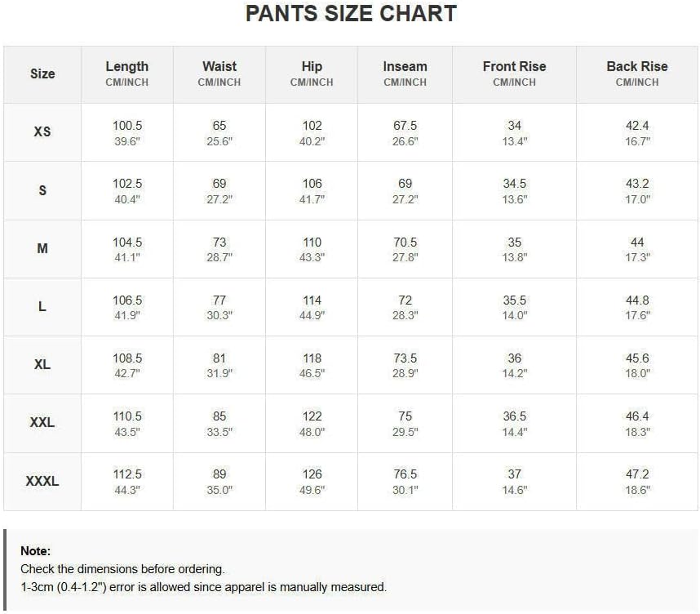
Task: Click the XXXL back rise value 47.2
Action: (x=637, y=474)
